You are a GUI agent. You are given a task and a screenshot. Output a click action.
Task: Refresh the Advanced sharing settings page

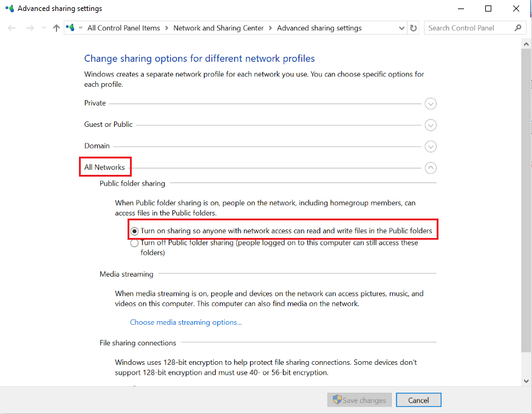(413, 28)
